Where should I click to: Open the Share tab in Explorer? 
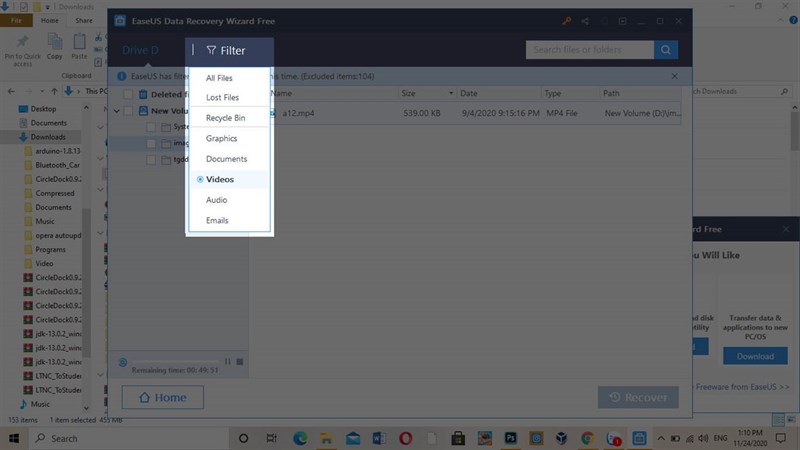pos(84,20)
